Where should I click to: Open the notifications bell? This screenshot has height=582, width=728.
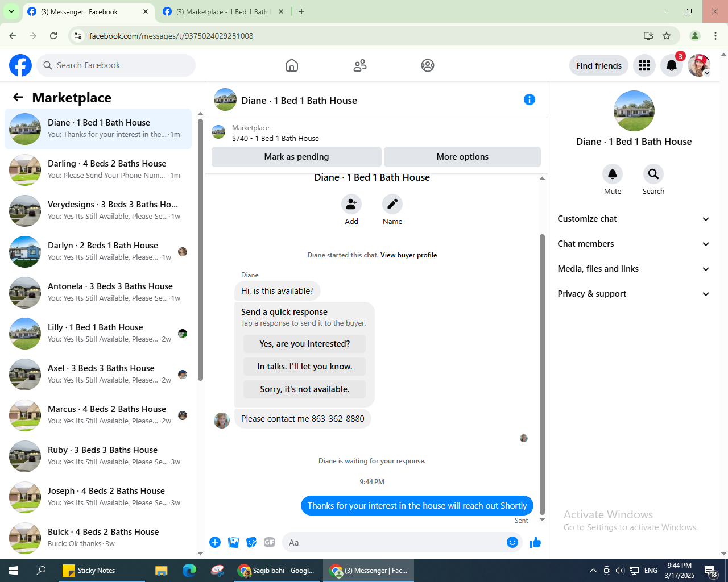pyautogui.click(x=672, y=65)
